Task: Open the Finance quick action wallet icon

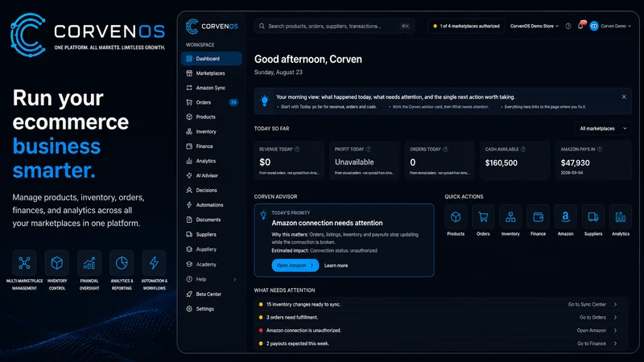Action: click(x=538, y=216)
